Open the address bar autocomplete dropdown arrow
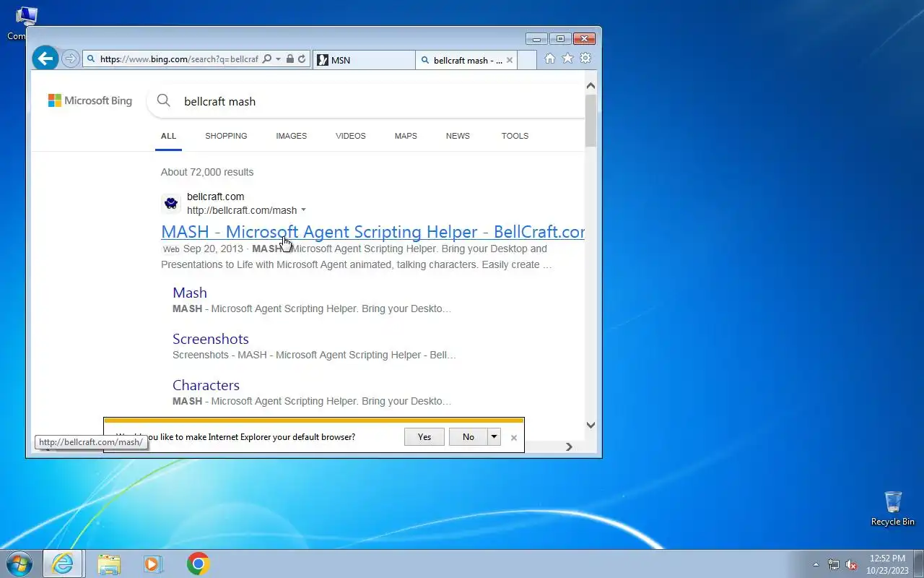The image size is (924, 578). point(278,59)
